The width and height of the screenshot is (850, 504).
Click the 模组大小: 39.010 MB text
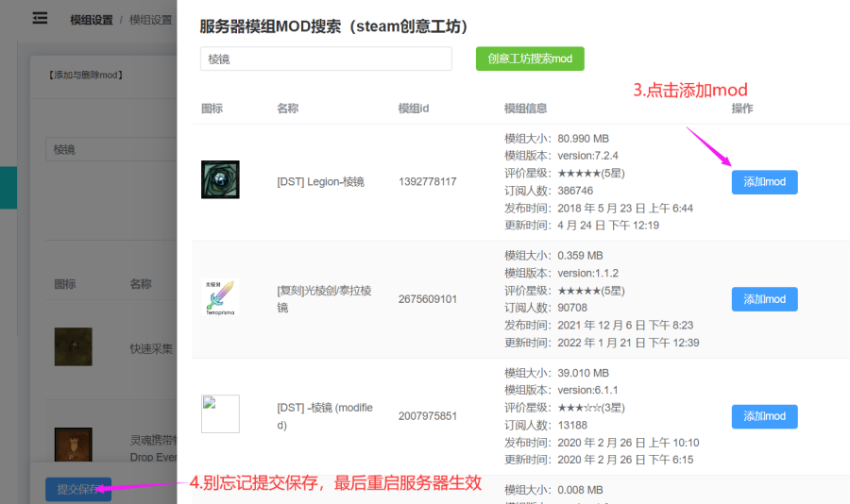point(556,373)
